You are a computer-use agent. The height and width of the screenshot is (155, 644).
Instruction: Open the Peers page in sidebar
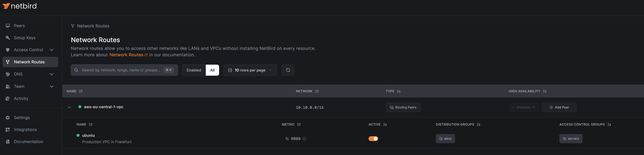[19, 26]
